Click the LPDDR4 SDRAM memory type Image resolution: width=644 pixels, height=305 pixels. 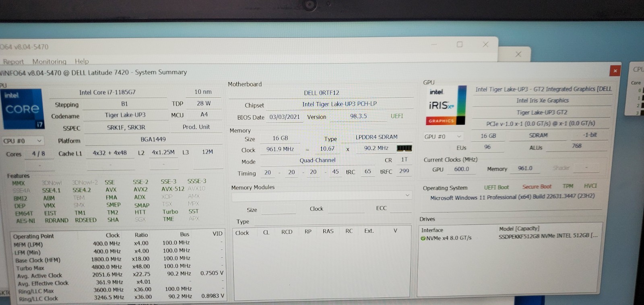pyautogui.click(x=376, y=137)
